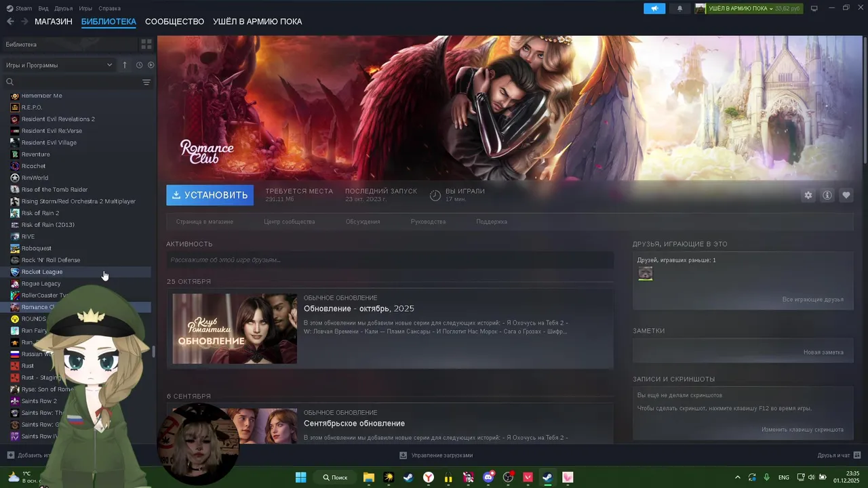Viewport: 868px width, 488px height.
Task: Open the Windows Start menu
Action: click(301, 477)
